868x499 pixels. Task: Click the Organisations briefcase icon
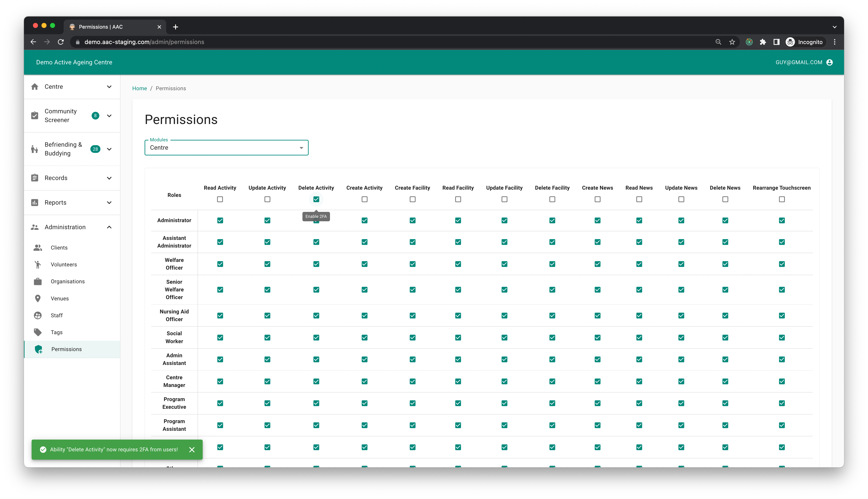tap(38, 281)
